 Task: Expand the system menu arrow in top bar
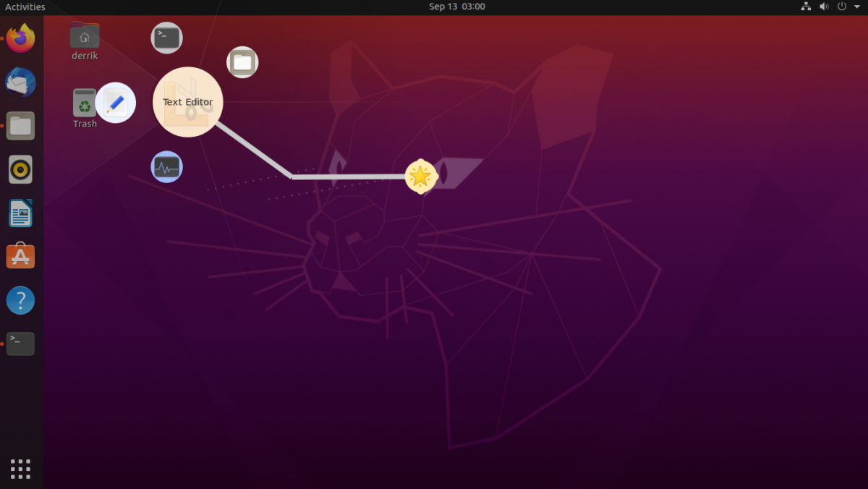856,7
